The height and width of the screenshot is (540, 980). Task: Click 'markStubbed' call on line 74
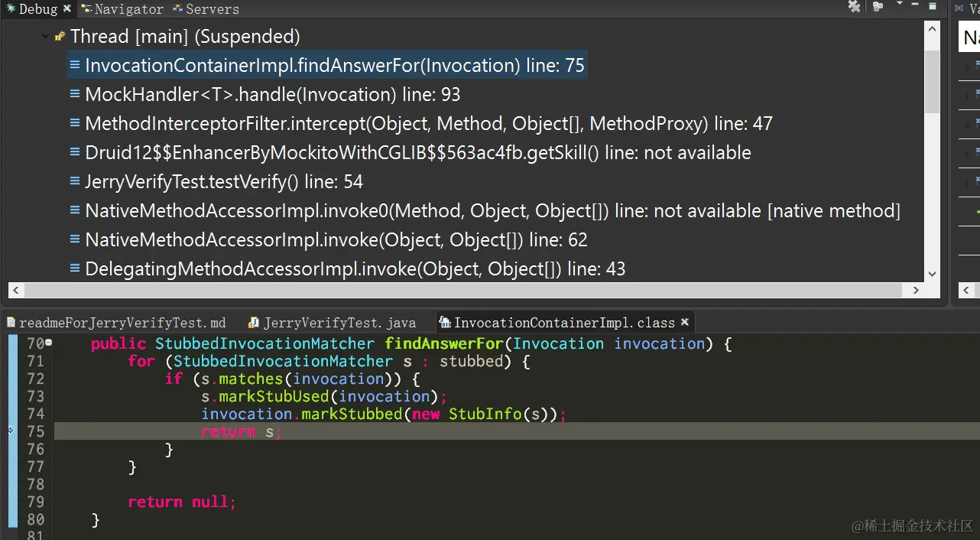coord(352,414)
